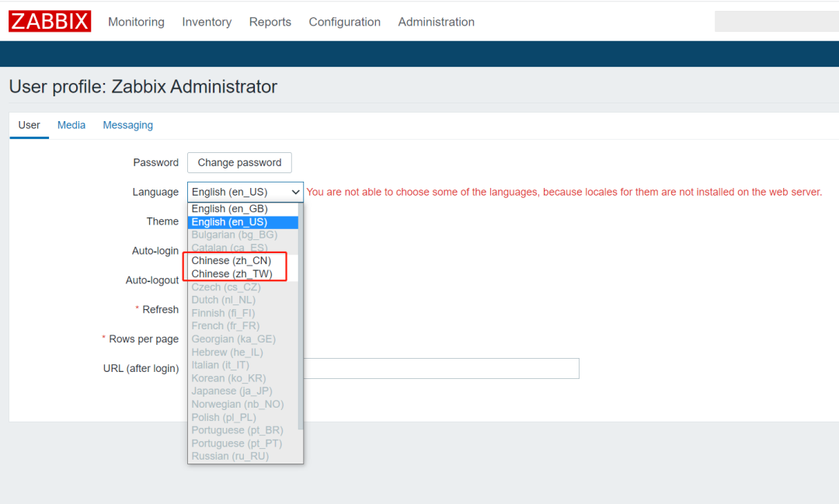
Task: Click the Auto-login field label
Action: (x=155, y=251)
